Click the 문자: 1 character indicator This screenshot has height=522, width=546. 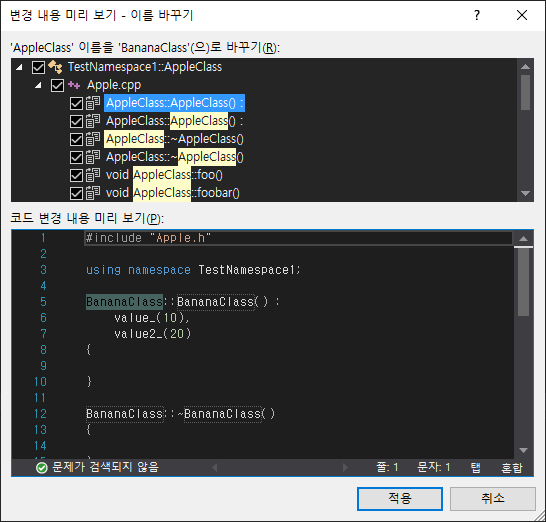pyautogui.click(x=434, y=467)
